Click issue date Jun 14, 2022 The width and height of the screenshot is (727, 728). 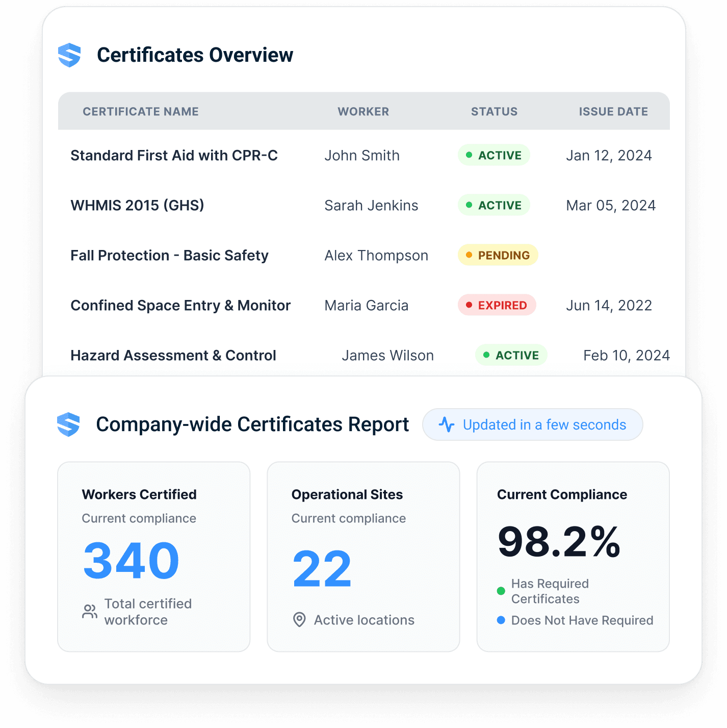[609, 305]
